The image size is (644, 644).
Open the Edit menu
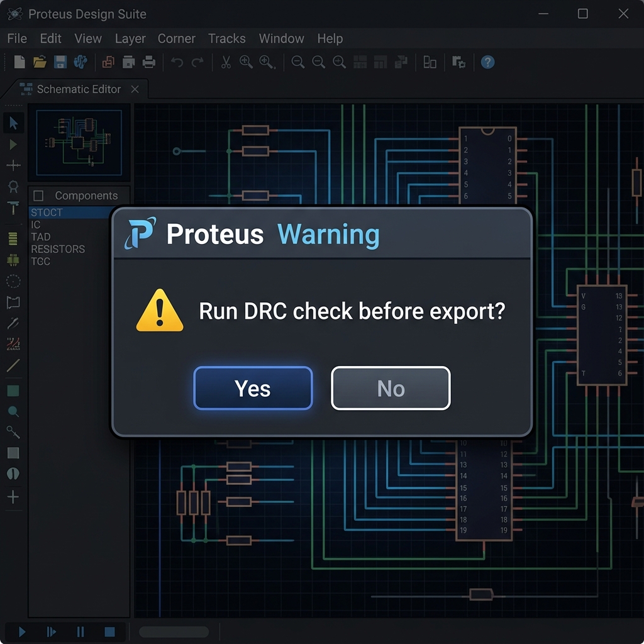pos(50,38)
